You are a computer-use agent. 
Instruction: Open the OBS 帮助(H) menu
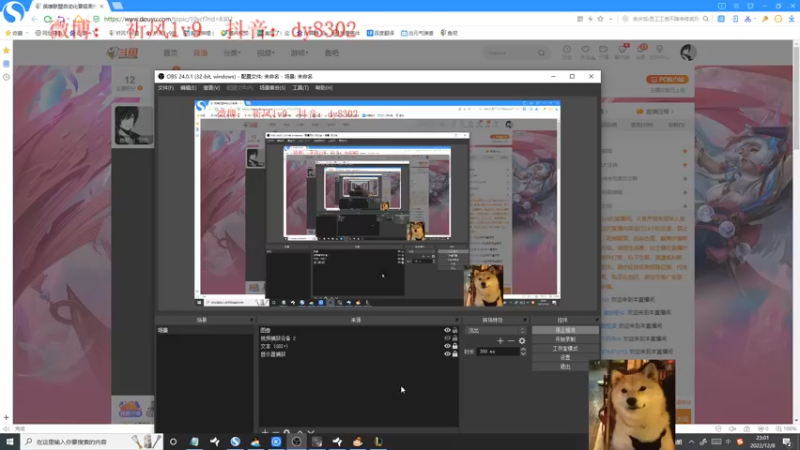point(324,88)
